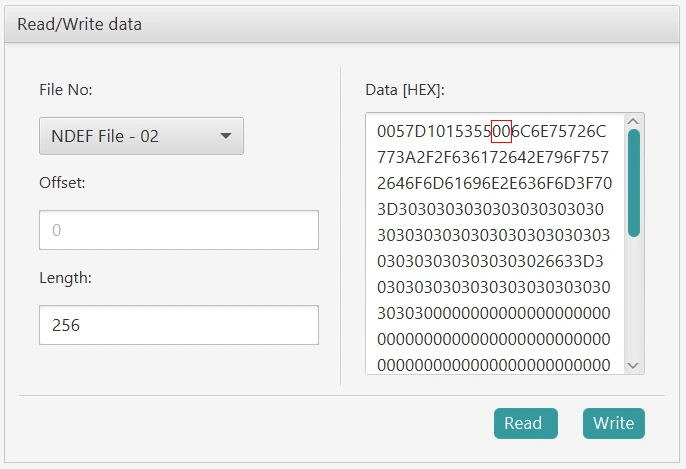Select the red-boxed 00 byte
The height and width of the screenshot is (469, 686).
click(501, 131)
